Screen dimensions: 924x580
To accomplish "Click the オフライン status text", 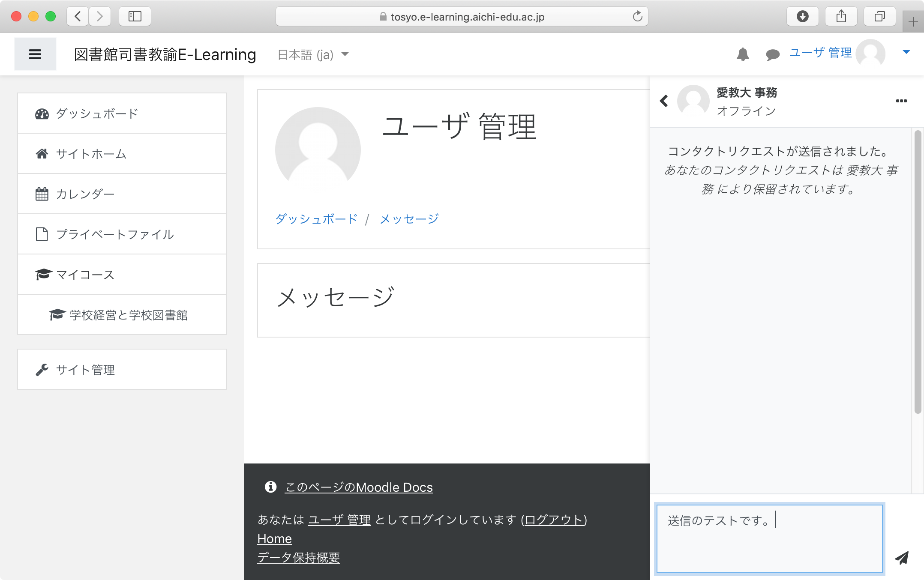I will pyautogui.click(x=746, y=111).
